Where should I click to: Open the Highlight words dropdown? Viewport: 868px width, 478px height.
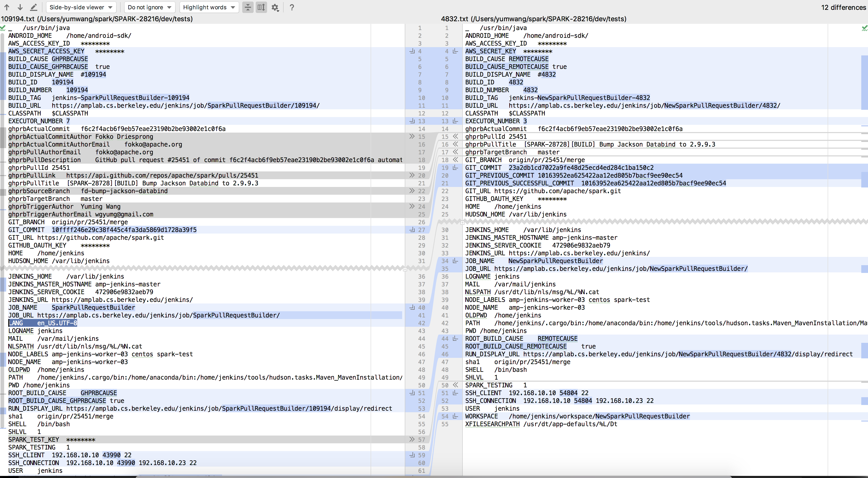click(x=209, y=8)
